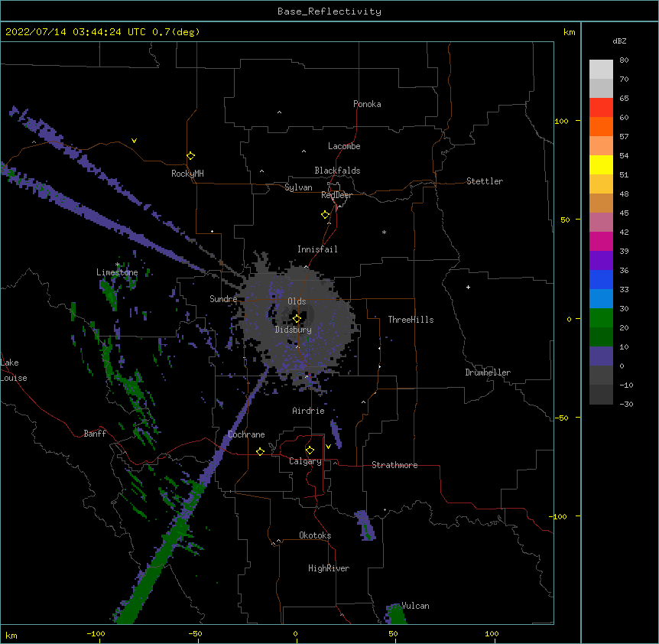Select the magenta 39-42 dBZ legend swatch
659x644 pixels.
(601, 241)
